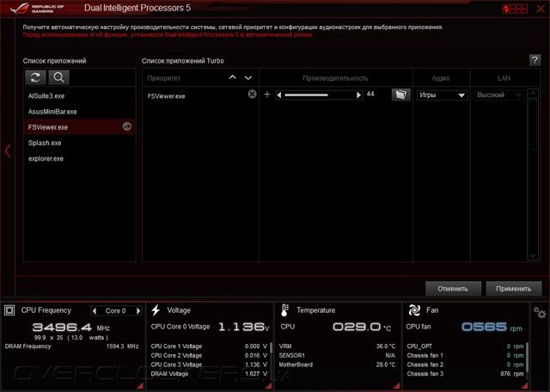This screenshot has height=392, width=550.
Task: Click the CPU fan 0565 rpm reading
Action: click(x=464, y=327)
